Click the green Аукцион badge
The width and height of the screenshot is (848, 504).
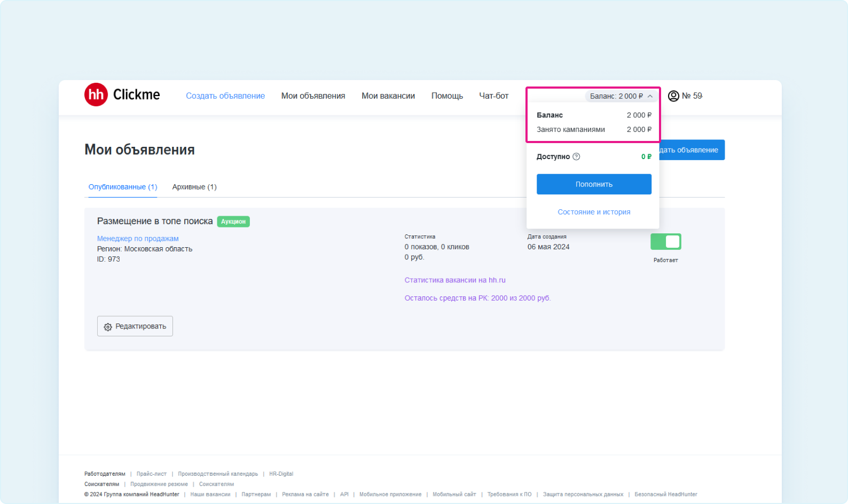pyautogui.click(x=233, y=222)
